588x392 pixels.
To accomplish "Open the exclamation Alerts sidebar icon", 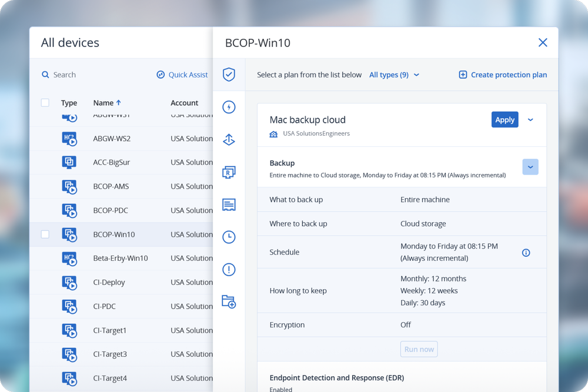I will click(x=229, y=270).
